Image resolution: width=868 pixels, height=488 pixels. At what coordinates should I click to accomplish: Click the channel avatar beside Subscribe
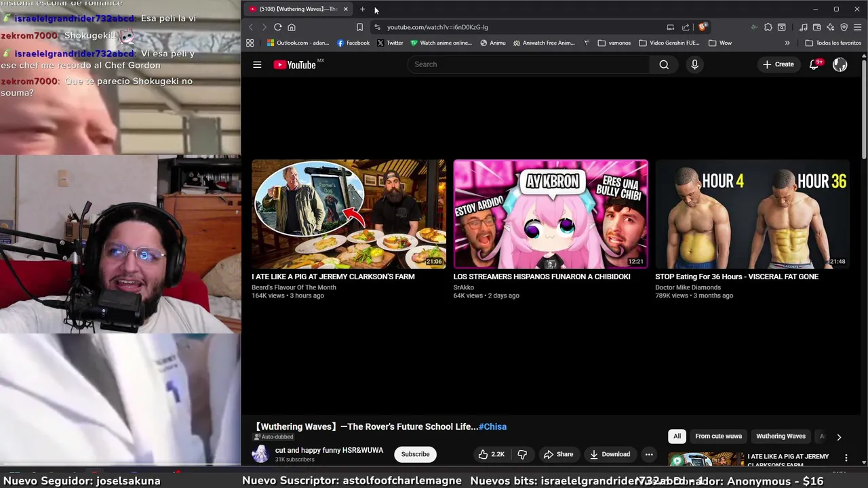[260, 454]
